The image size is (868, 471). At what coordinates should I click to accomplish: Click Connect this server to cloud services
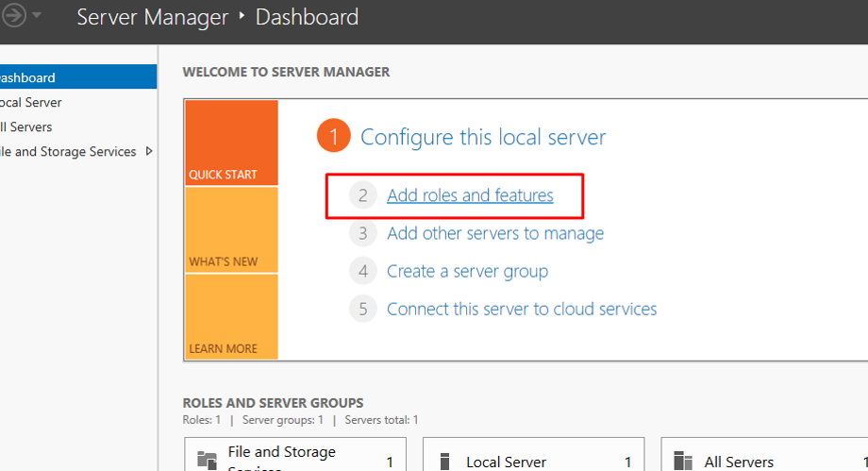coord(522,309)
